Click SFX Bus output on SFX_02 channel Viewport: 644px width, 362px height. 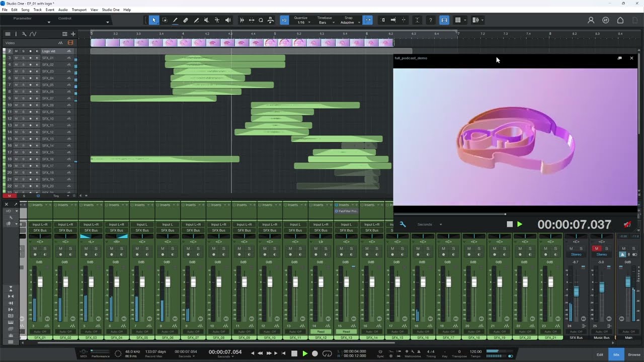click(65, 230)
